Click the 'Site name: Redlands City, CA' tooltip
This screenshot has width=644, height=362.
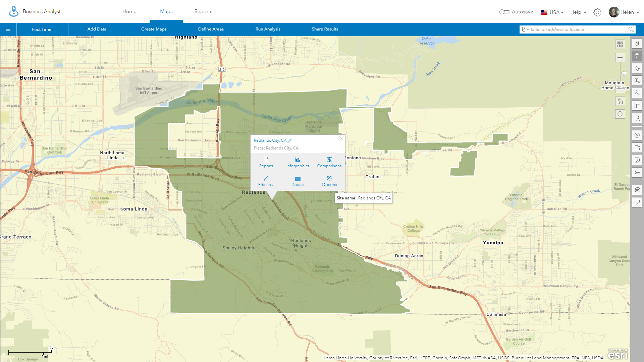click(x=364, y=198)
